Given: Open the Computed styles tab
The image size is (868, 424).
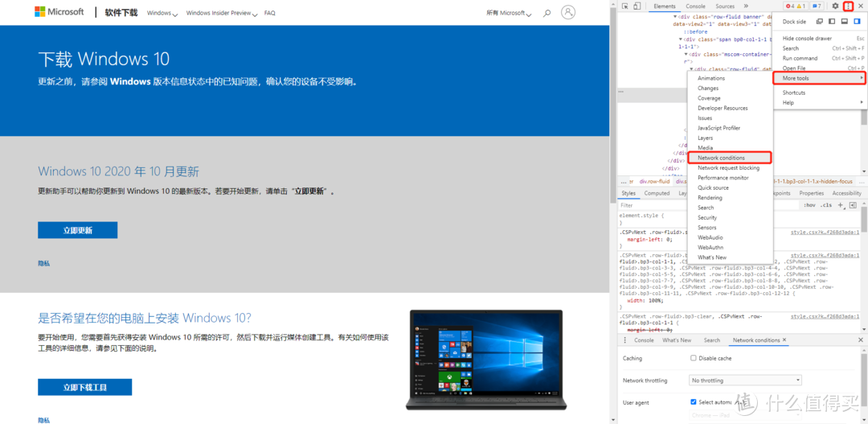Looking at the screenshot, I should (657, 193).
